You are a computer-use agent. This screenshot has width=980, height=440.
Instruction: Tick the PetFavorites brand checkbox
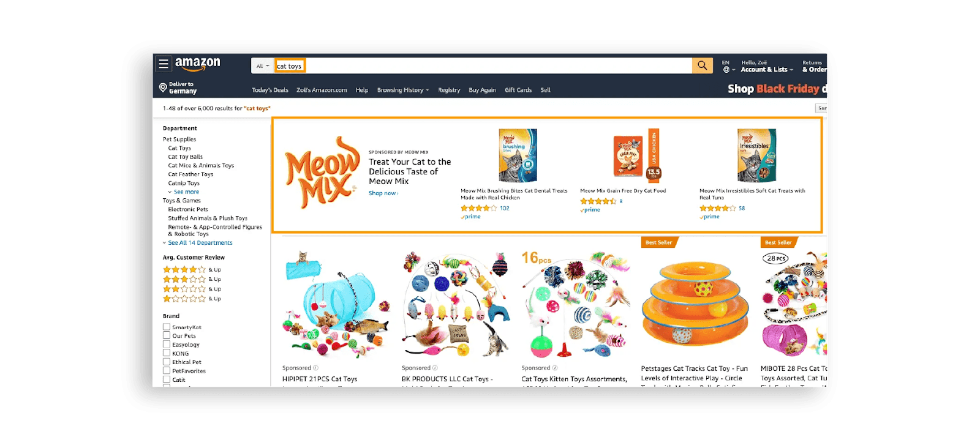coord(167,370)
